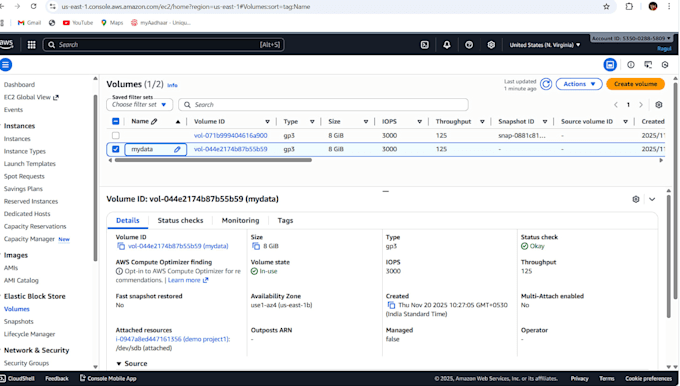
Task: Bookmark this page with the star icon
Action: (606, 7)
